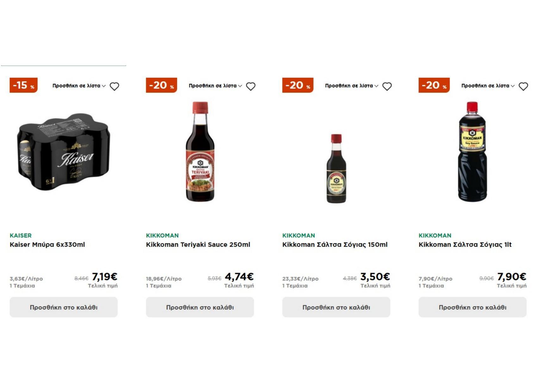
Task: Favorite the Kaiser beer with heart icon
Action: click(114, 86)
